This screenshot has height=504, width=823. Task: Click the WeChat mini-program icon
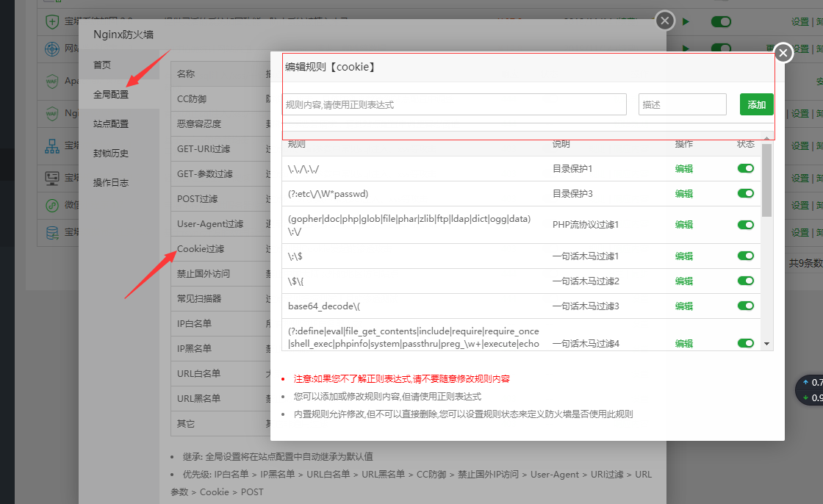[x=52, y=205]
